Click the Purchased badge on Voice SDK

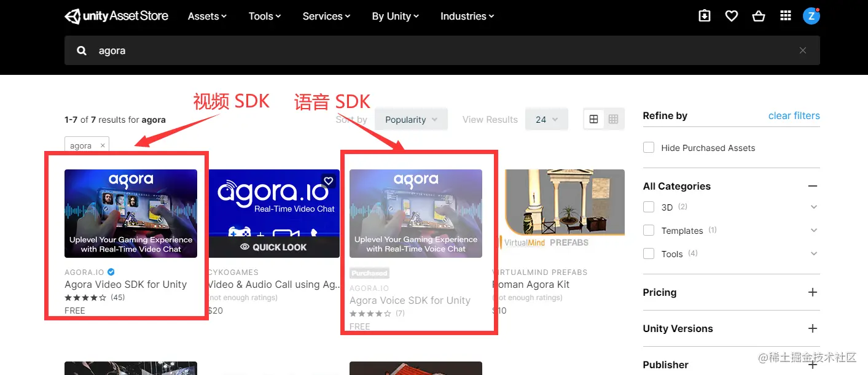click(x=369, y=273)
